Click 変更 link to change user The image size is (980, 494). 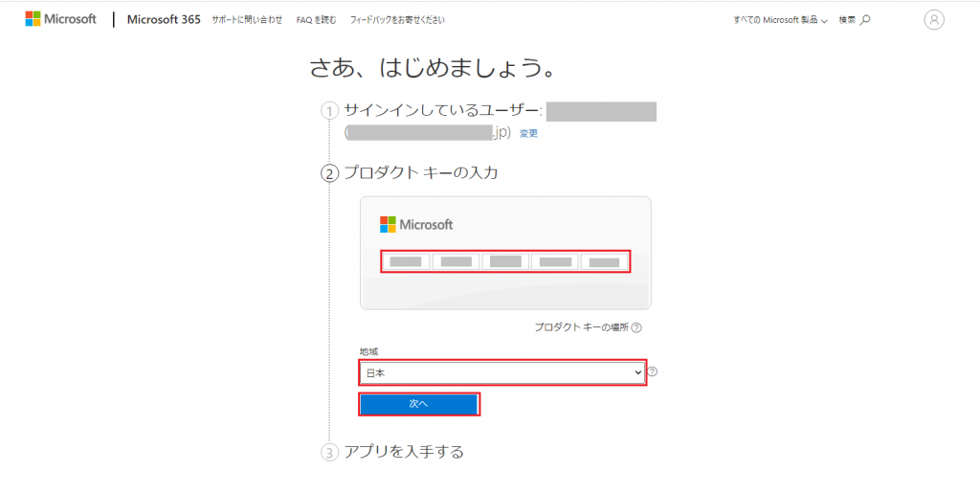pos(528,134)
